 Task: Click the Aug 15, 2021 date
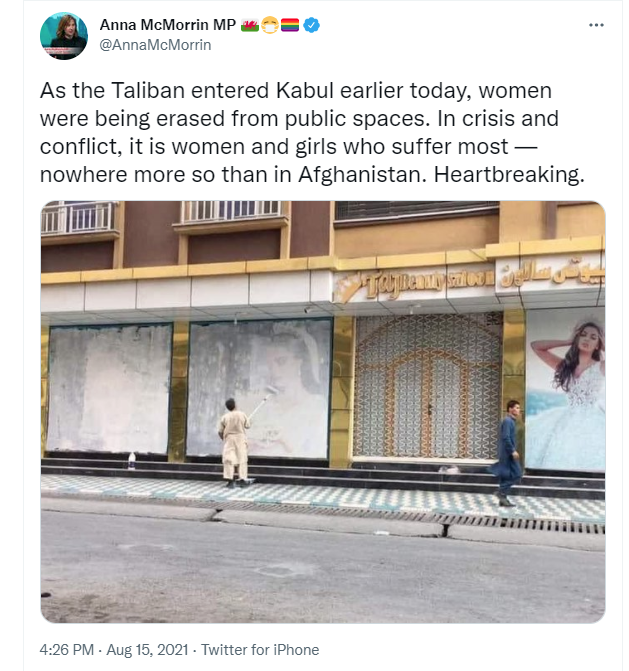tap(147, 650)
